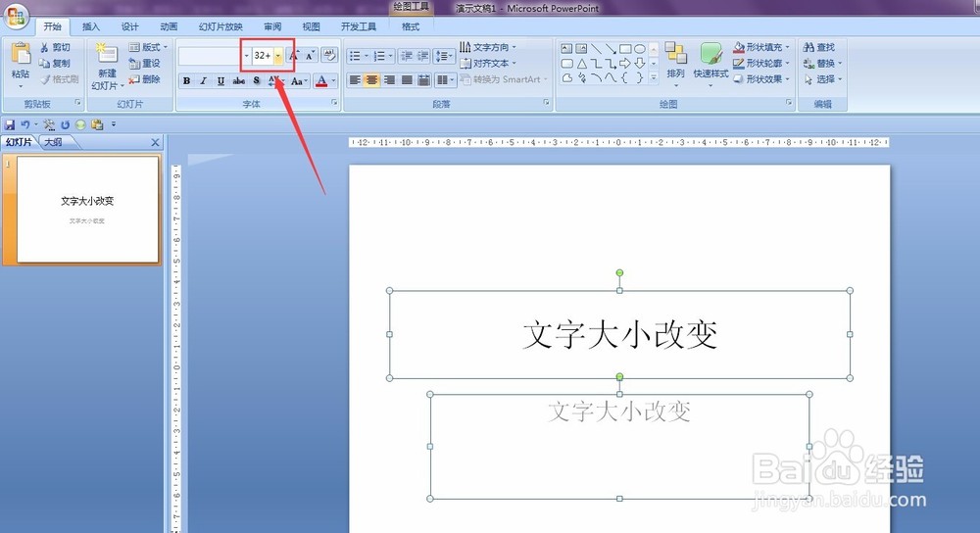Open the Shape Fill (形状填充) dropdown
The image size is (980, 533).
[761, 47]
